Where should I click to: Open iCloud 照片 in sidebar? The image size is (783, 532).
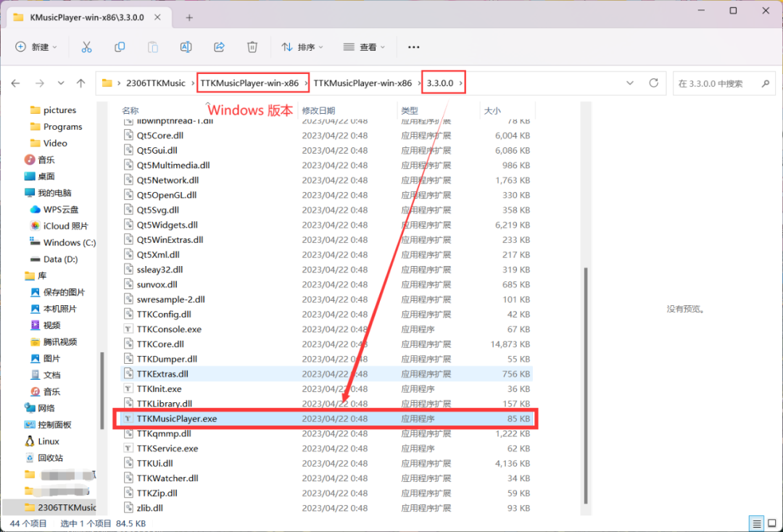click(x=59, y=226)
